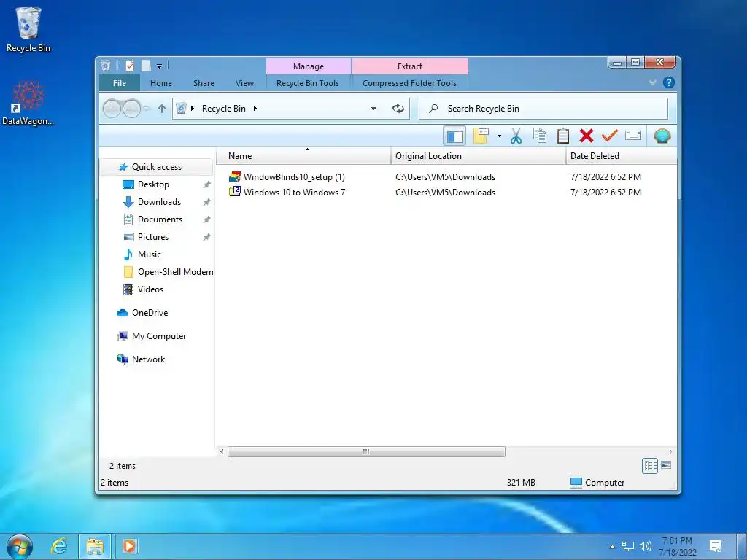747x560 pixels.
Task: Click the horizontal scrollbar thumb
Action: 366,451
